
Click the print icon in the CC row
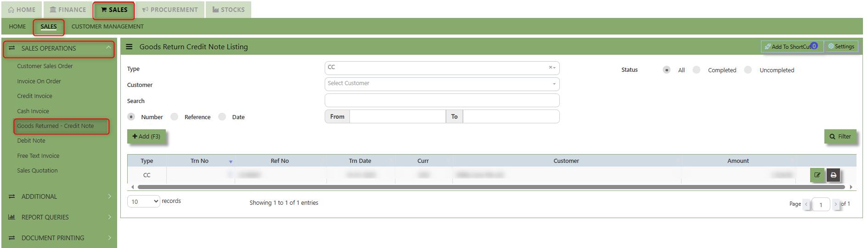point(833,175)
